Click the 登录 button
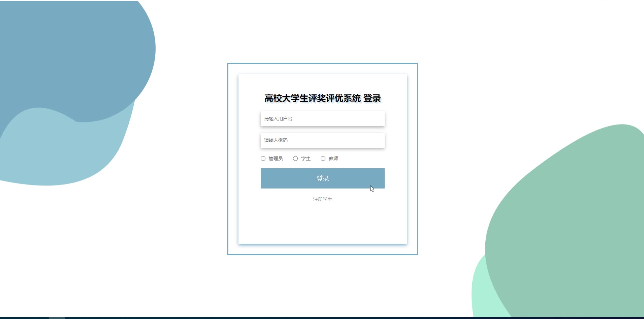644x319 pixels. 322,178
